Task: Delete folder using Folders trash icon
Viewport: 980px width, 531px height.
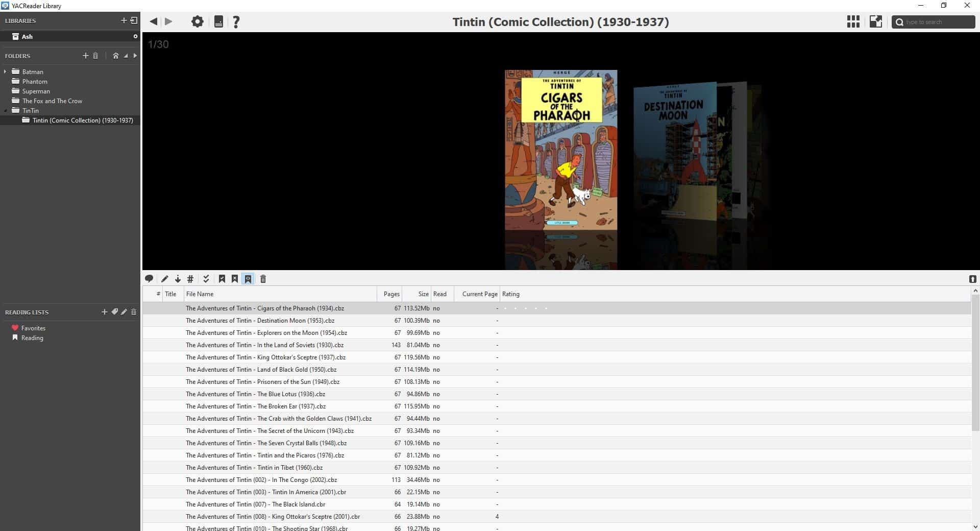Action: point(95,56)
